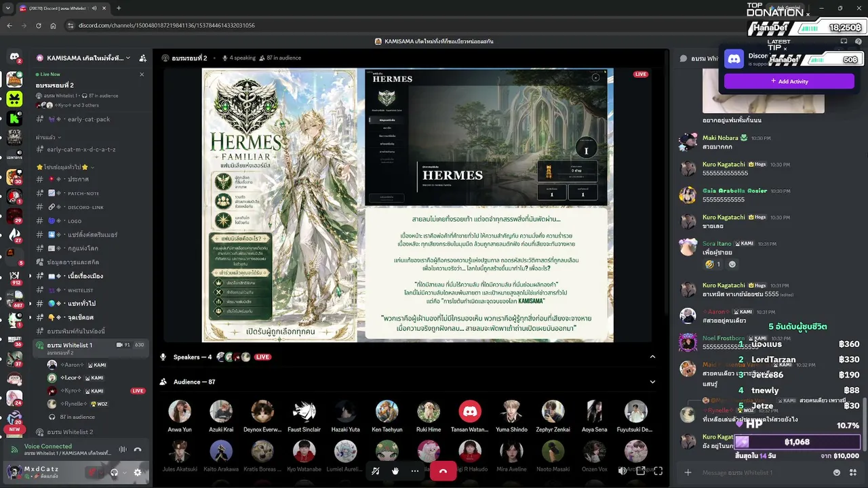Viewport: 868px width, 488px height.
Task: Click the discord.com address bar
Action: pyautogui.click(x=167, y=25)
